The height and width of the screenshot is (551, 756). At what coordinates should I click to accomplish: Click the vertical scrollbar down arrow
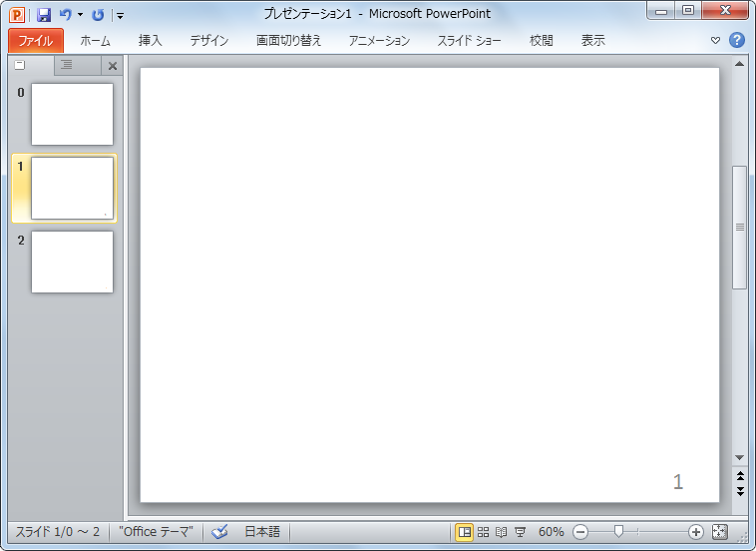tap(739, 457)
